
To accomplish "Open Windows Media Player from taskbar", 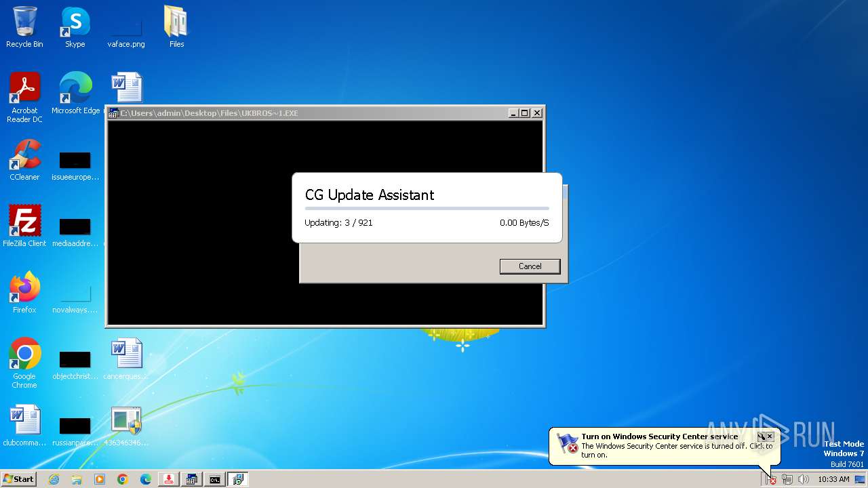I will (100, 479).
